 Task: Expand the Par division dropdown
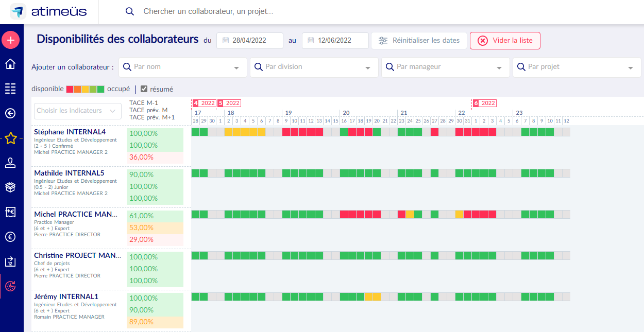pos(314,67)
